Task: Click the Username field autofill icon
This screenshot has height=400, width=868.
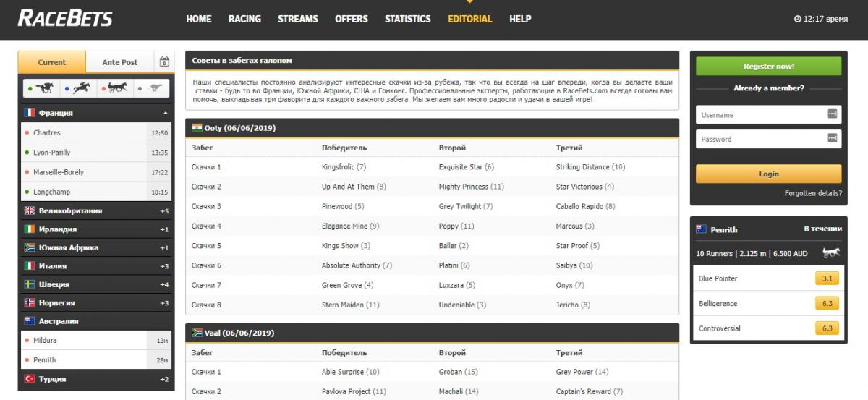Action: [832, 114]
